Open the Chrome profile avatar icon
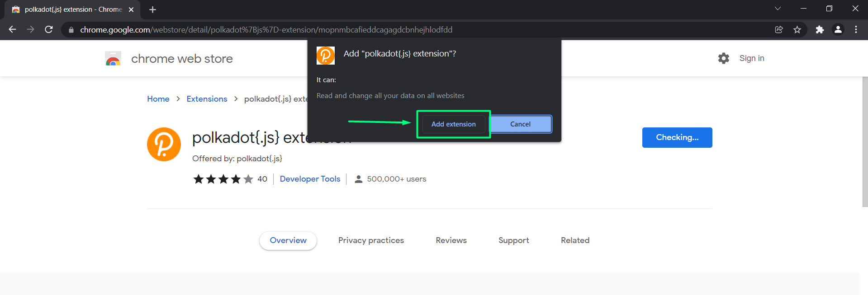 pos(838,30)
